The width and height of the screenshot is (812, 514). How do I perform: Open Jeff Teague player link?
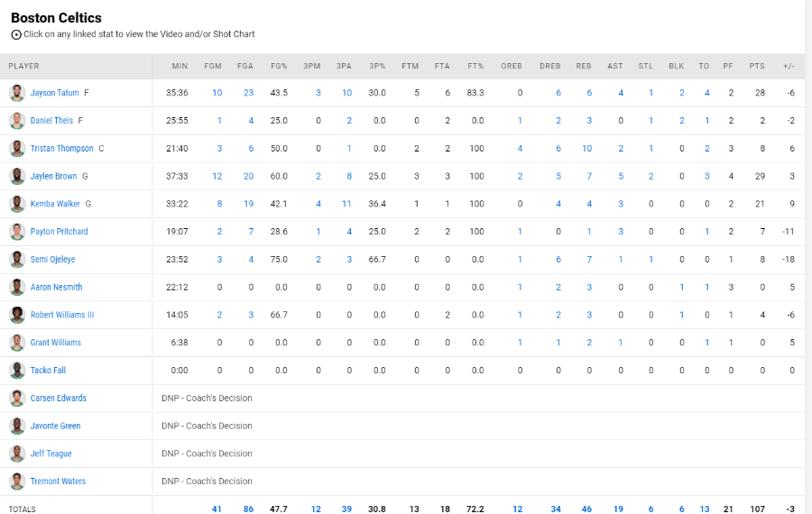click(x=51, y=454)
